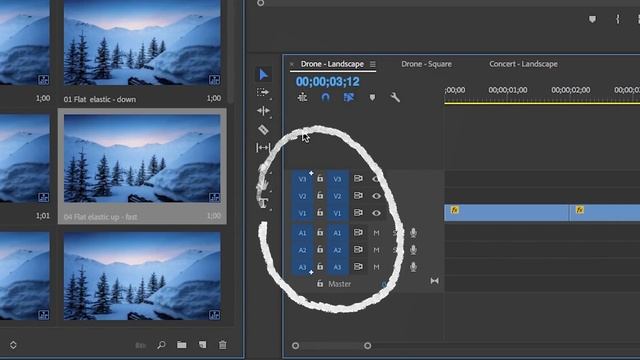
Task: Lock the A1 audio track
Action: [x=320, y=232]
